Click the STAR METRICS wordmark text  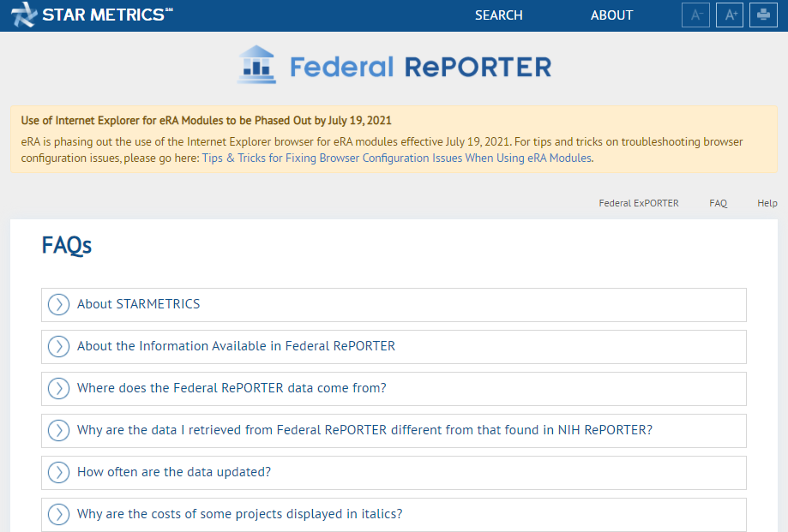[107, 15]
